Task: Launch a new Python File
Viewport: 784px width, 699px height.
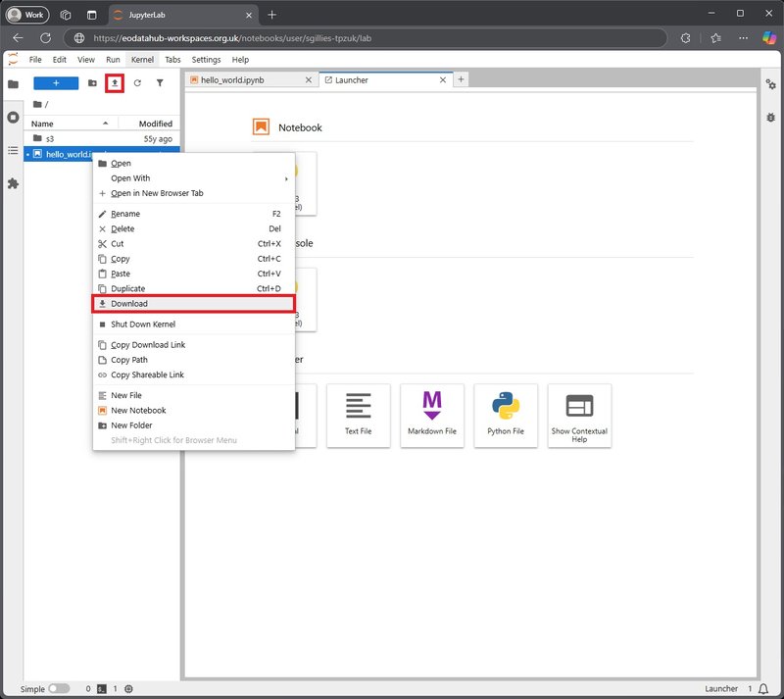Action: [506, 415]
